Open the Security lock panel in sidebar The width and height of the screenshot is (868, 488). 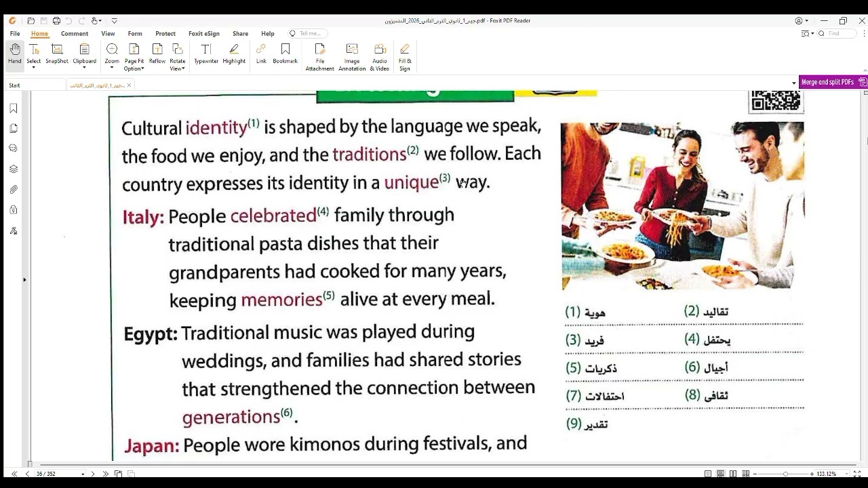coord(14,210)
